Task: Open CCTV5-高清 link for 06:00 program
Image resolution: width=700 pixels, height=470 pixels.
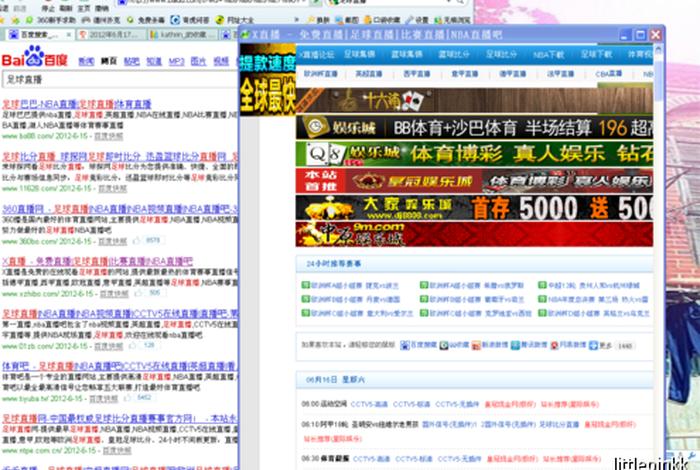Action: click(369, 404)
